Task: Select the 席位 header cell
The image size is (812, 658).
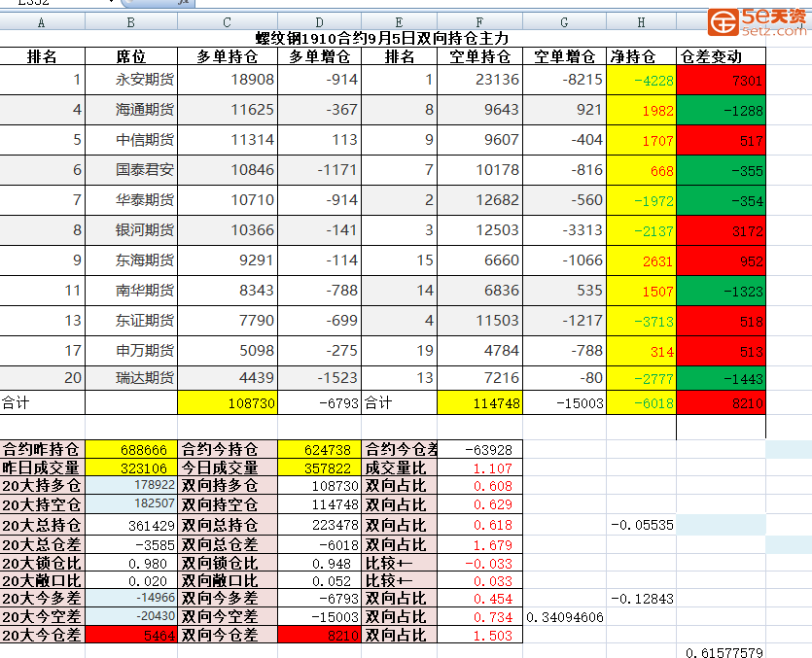Action: click(x=131, y=56)
